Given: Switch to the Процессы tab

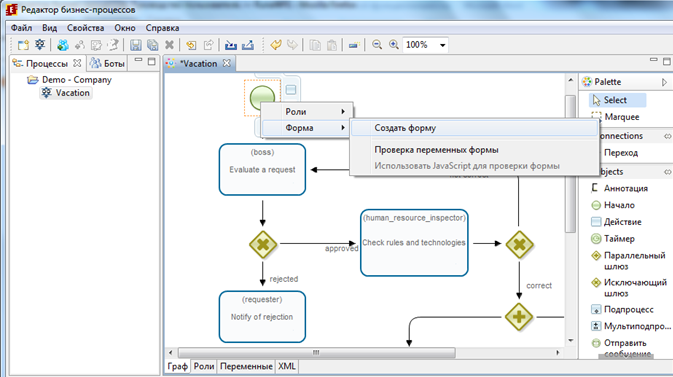Looking at the screenshot, I should (46, 64).
